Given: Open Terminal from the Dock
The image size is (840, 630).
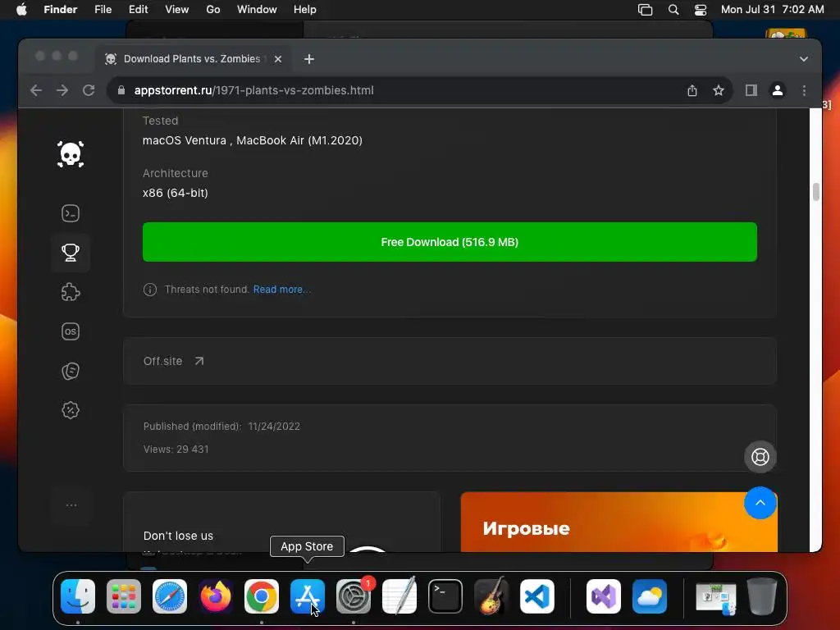Looking at the screenshot, I should point(445,596).
